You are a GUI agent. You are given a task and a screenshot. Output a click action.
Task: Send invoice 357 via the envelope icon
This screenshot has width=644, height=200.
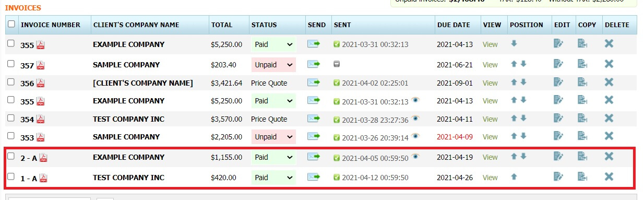tap(314, 64)
